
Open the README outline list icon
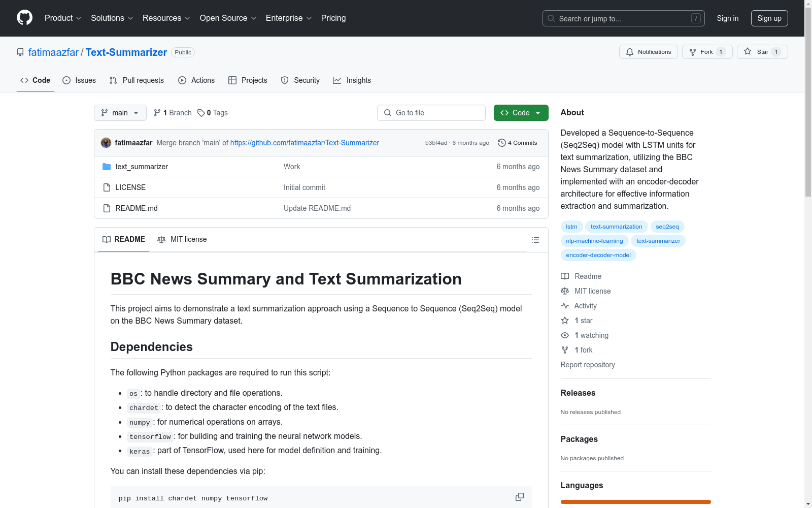click(535, 240)
